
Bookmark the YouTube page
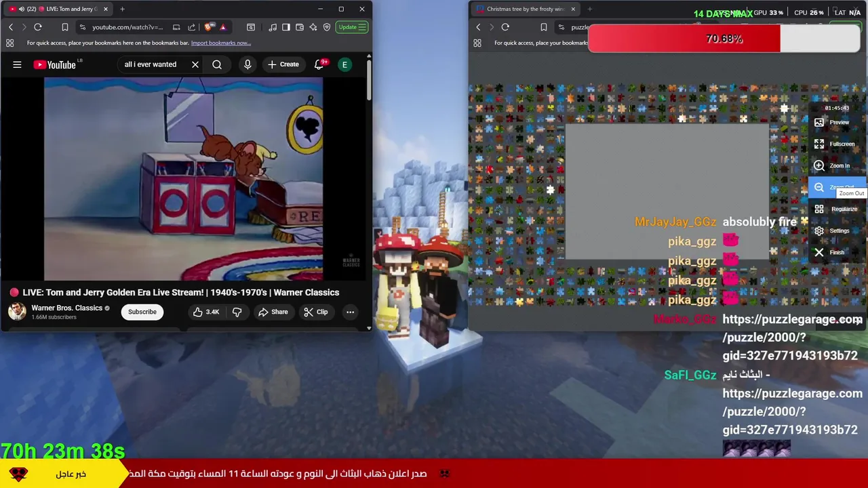click(65, 27)
